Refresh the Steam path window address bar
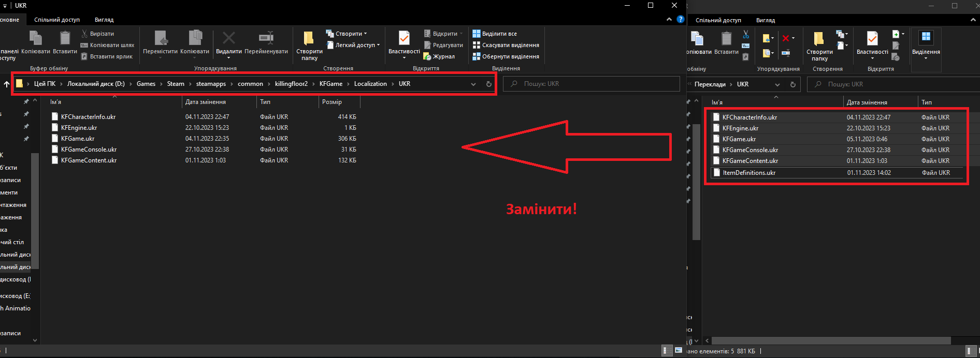 tap(488, 84)
